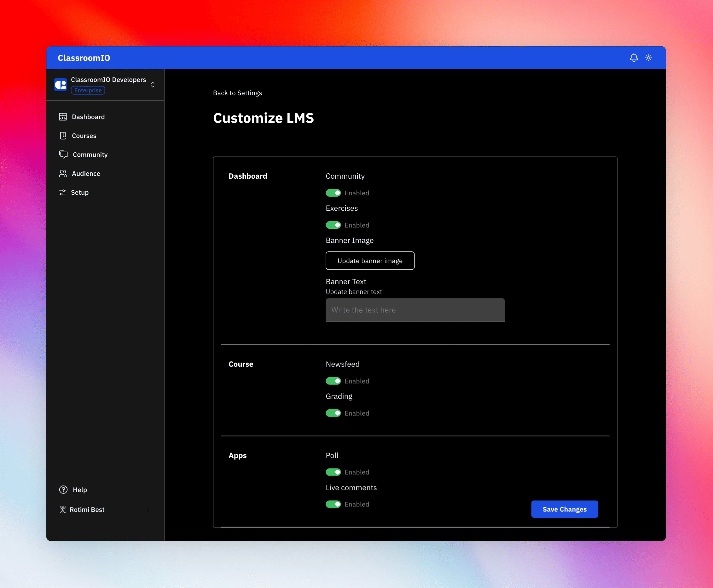Navigate back using Back to Settings link
713x588 pixels.
tap(237, 93)
